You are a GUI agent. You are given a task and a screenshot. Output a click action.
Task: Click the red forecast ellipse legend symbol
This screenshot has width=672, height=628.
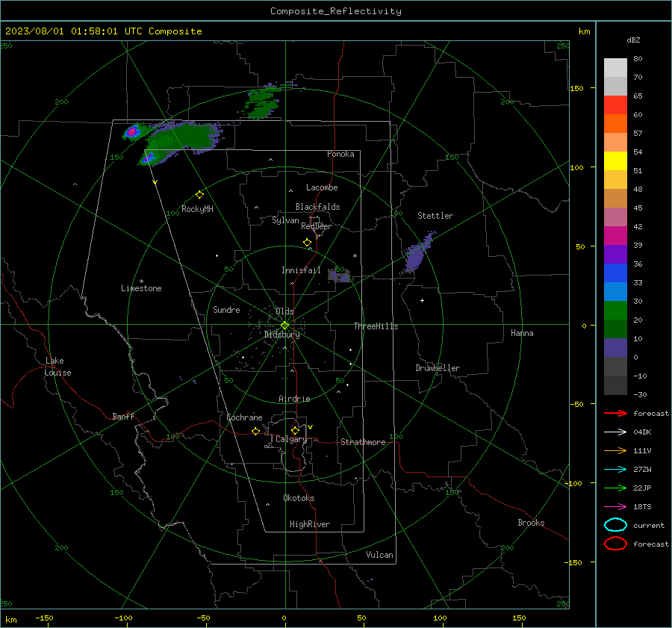coord(615,544)
